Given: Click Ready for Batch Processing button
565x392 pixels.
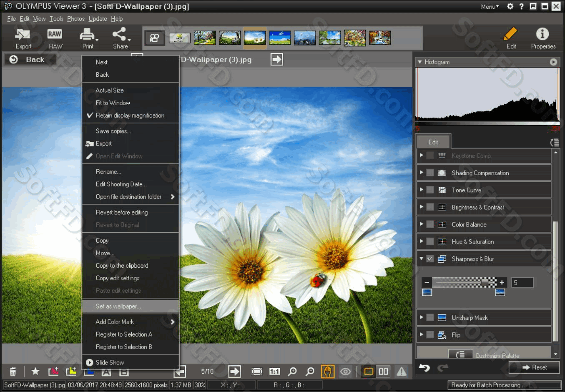Looking at the screenshot, I should [x=504, y=385].
